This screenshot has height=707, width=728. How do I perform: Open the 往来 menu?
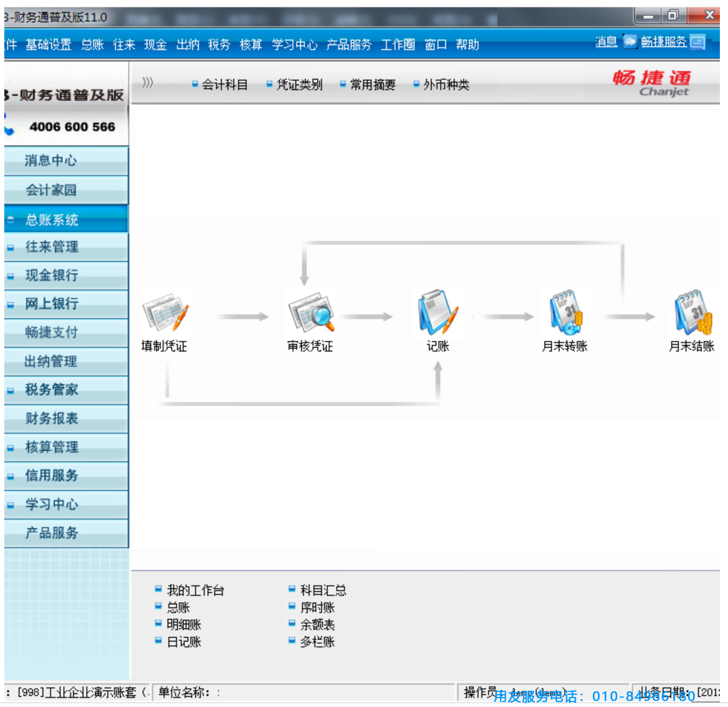click(124, 45)
